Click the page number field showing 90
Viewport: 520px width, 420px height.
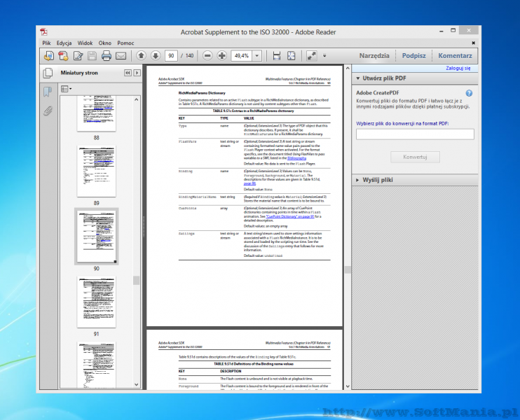pyautogui.click(x=171, y=55)
